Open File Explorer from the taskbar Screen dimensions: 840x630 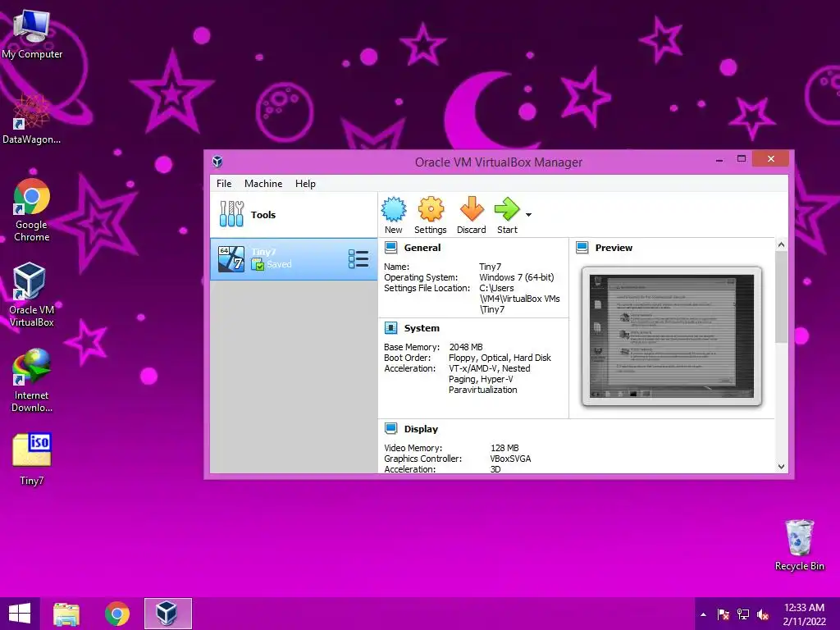pyautogui.click(x=66, y=614)
